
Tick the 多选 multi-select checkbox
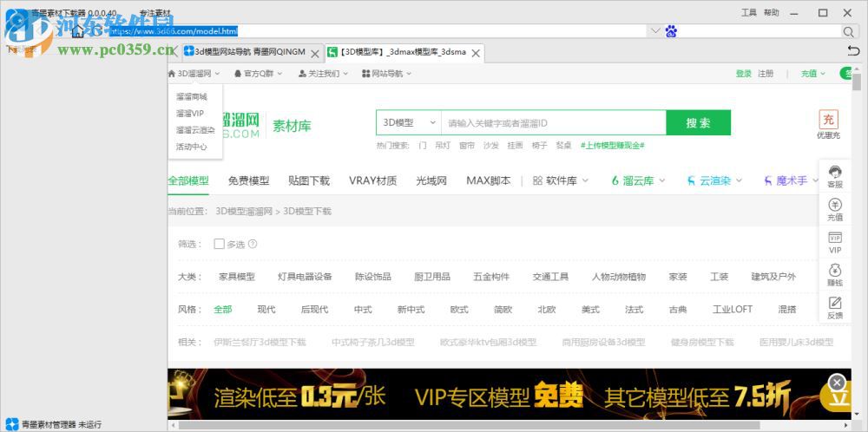pos(220,244)
